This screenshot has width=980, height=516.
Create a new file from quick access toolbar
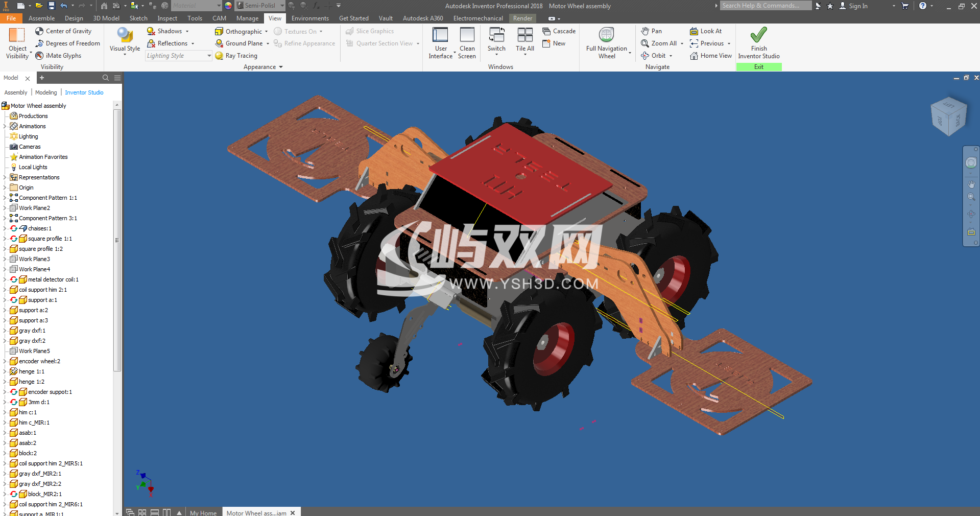click(21, 6)
